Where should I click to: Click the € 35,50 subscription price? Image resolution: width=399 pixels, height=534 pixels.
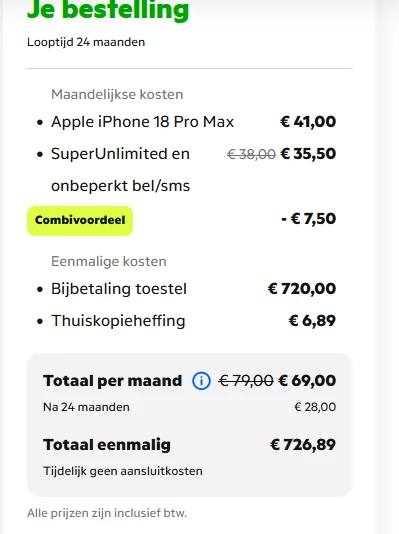click(308, 154)
